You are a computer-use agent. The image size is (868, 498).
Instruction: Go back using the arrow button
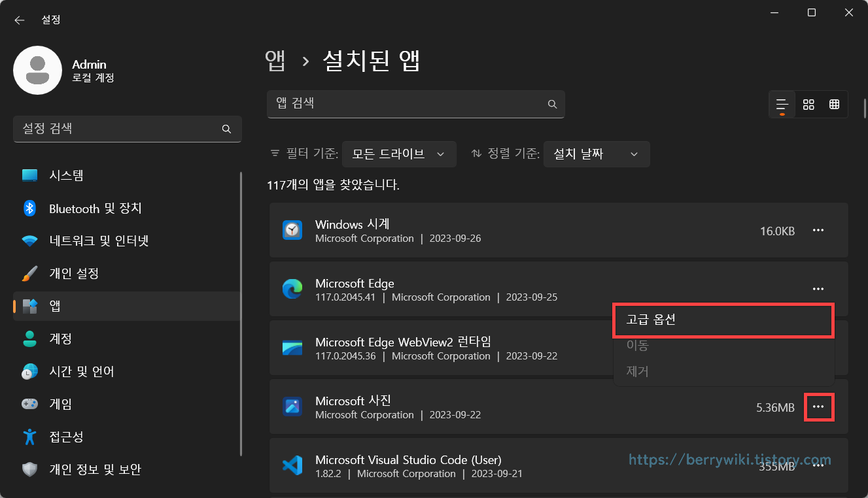click(x=19, y=20)
